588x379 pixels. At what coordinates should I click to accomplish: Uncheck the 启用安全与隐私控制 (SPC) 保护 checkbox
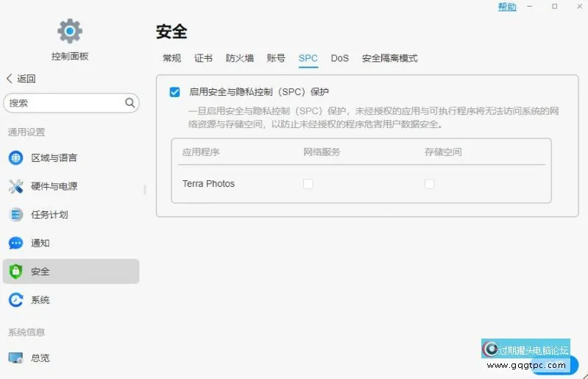[x=174, y=92]
